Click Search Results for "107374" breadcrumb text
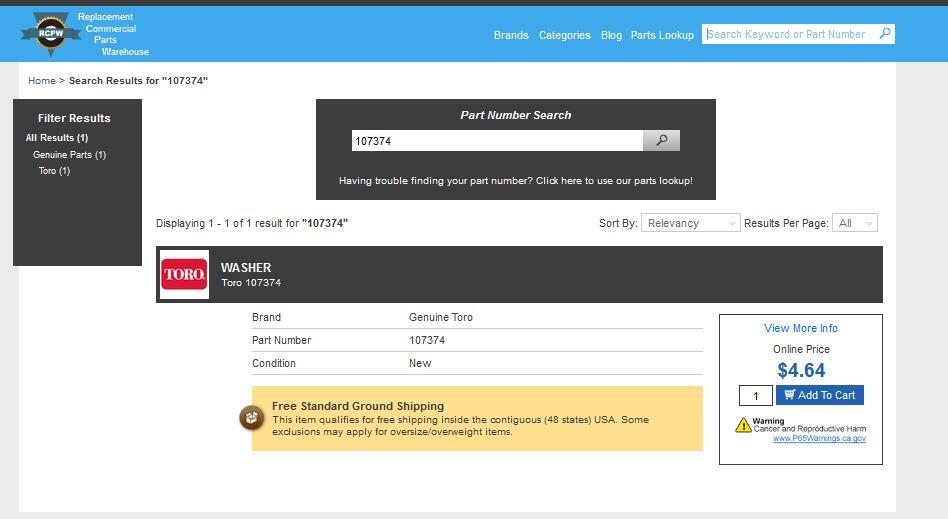Screen dimensions: 948x519 coord(138,80)
